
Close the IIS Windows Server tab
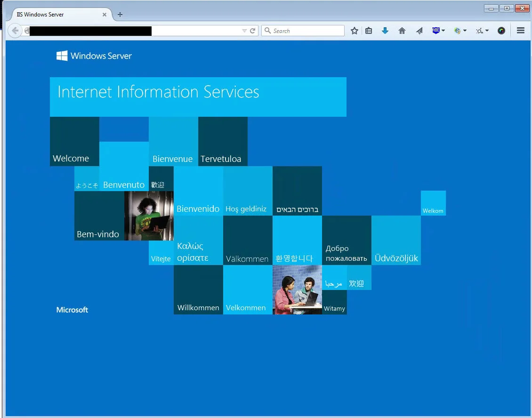click(x=105, y=15)
